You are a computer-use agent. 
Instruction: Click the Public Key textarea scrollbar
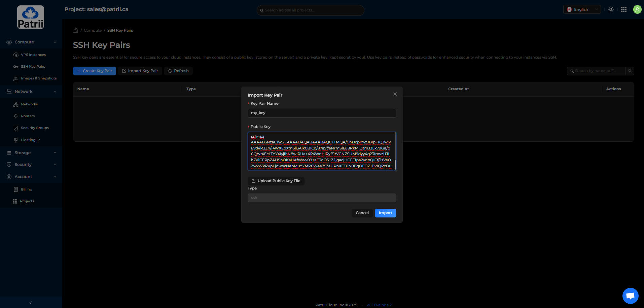(395, 165)
